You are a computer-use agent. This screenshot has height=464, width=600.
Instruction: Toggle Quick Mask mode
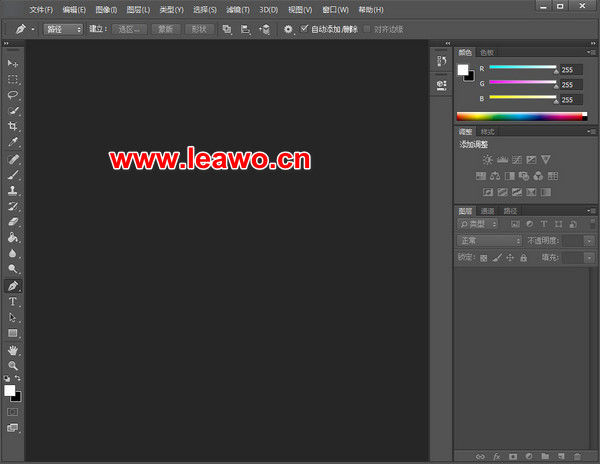pos(13,412)
